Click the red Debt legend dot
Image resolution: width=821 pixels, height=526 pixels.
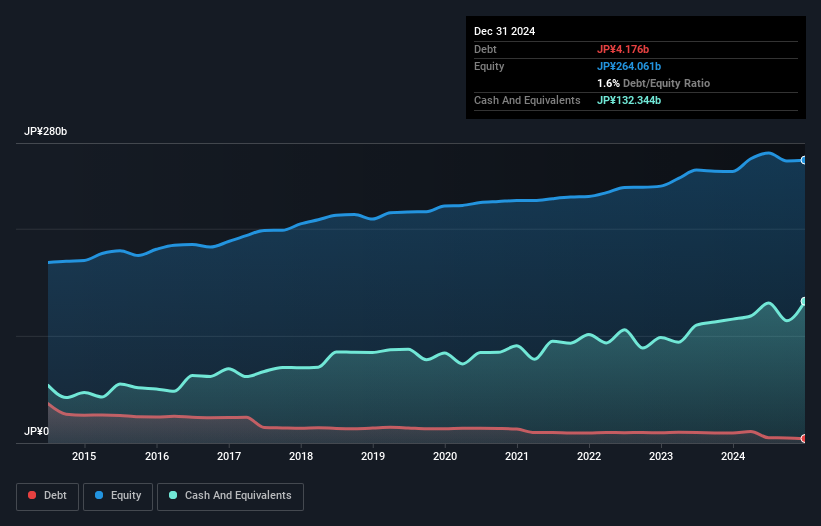pyautogui.click(x=32, y=495)
